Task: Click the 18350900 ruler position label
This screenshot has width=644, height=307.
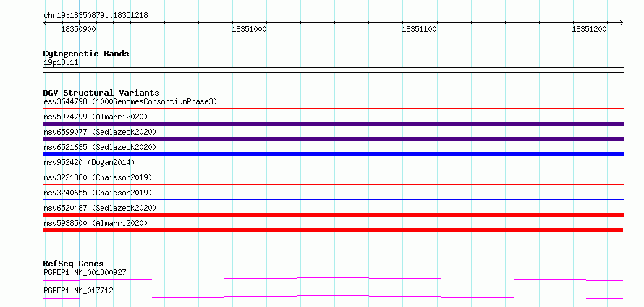Action: [x=78, y=29]
